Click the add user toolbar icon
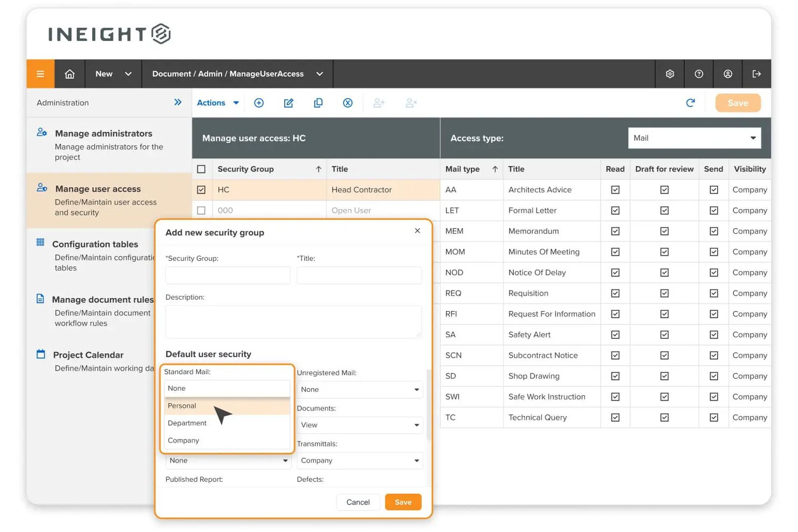The image size is (798, 532). [x=379, y=103]
